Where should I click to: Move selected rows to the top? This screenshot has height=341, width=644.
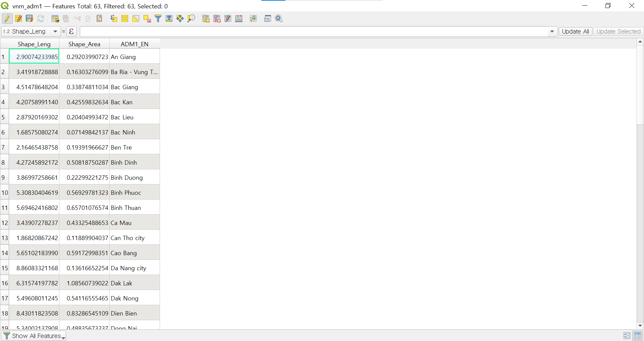click(169, 19)
